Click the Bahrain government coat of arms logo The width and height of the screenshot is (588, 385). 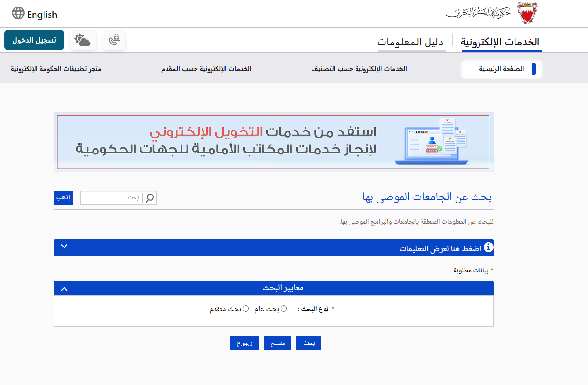(x=528, y=13)
